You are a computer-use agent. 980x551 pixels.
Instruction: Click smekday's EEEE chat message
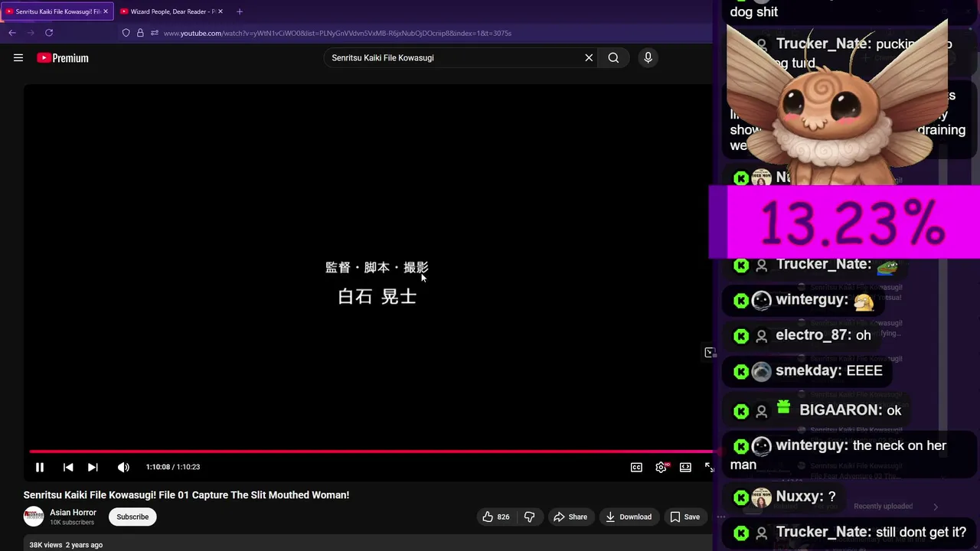(x=808, y=371)
